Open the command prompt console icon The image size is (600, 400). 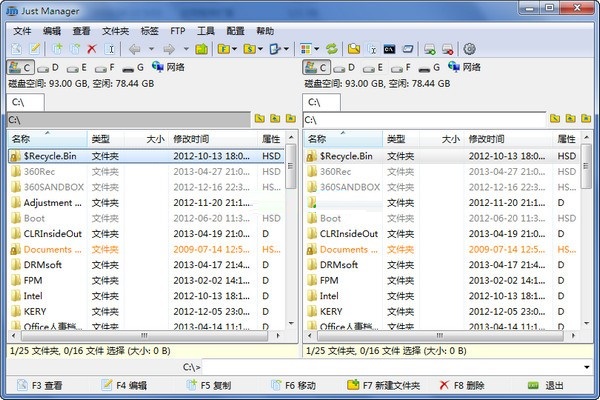pos(390,49)
